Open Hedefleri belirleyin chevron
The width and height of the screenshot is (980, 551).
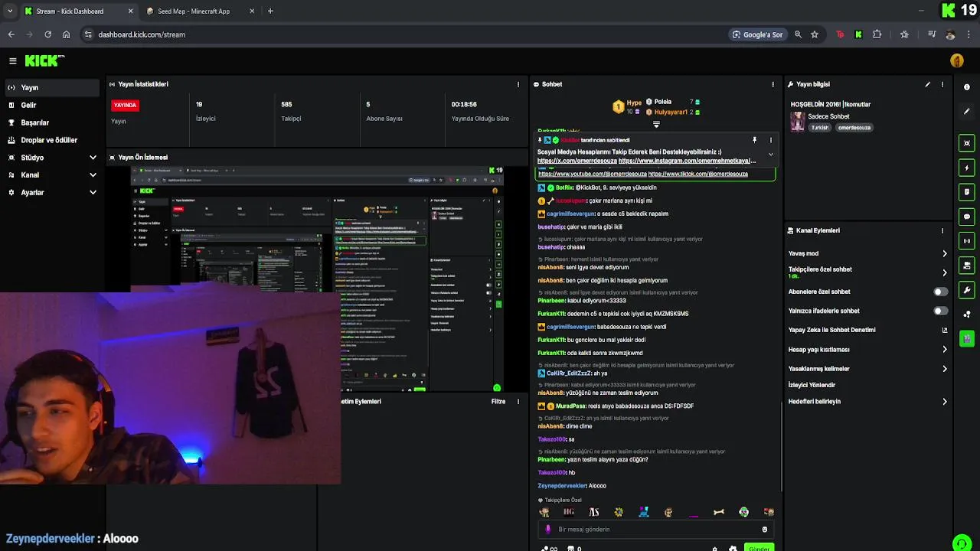[x=944, y=402]
